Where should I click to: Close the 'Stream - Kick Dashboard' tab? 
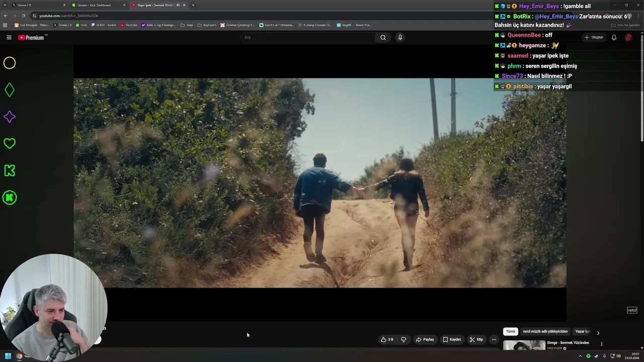124,5
